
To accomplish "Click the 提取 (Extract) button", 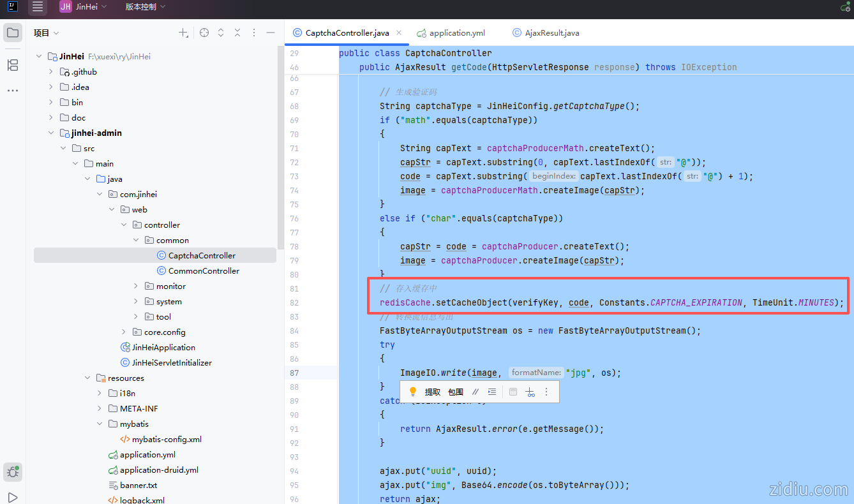I will coord(433,392).
